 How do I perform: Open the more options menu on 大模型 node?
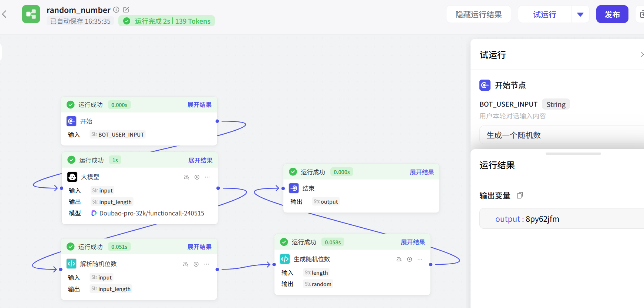208,177
